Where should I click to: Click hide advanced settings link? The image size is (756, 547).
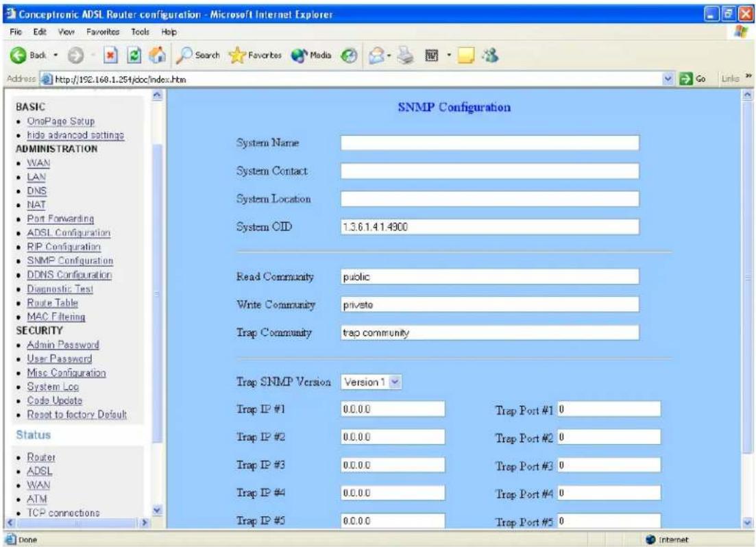[75, 135]
